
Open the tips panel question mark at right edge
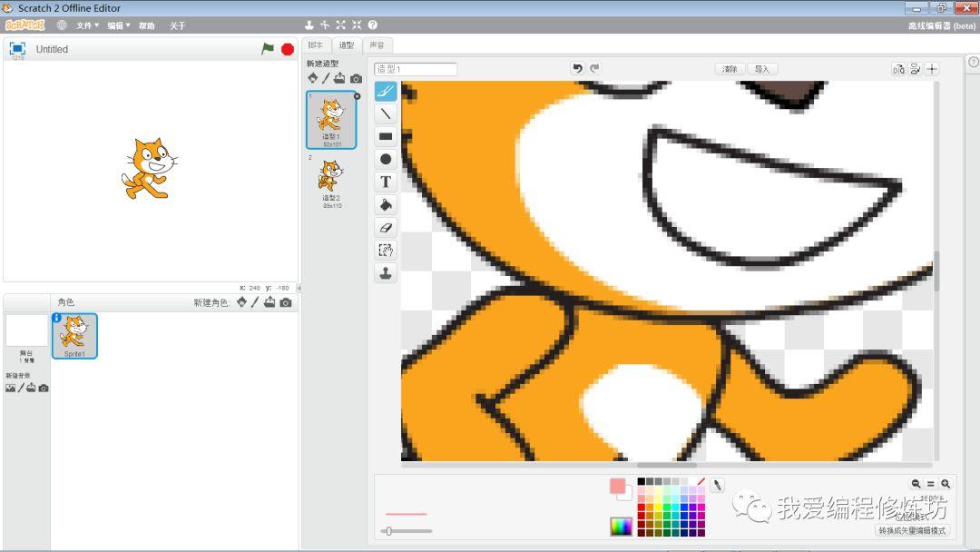coord(973,62)
